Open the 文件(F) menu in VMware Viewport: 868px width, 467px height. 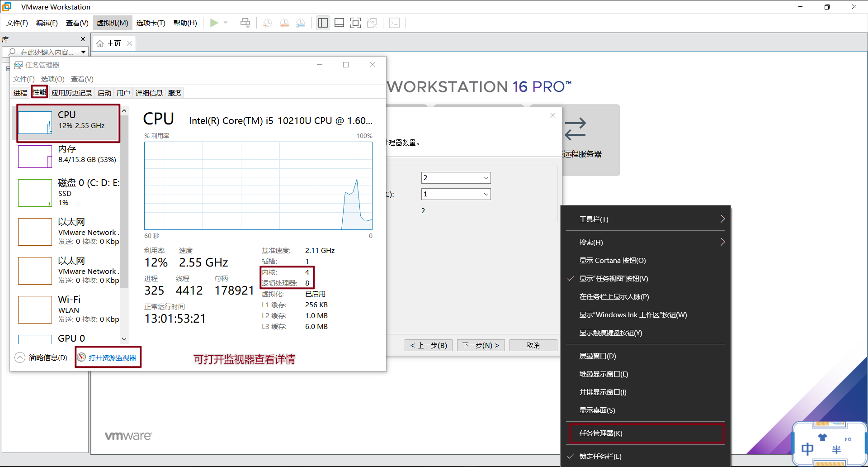17,23
